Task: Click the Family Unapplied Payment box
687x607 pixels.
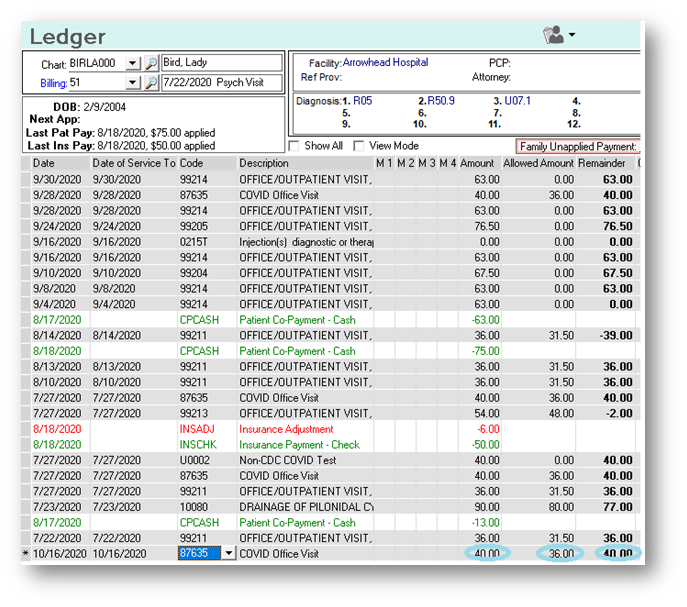Action: click(x=578, y=146)
